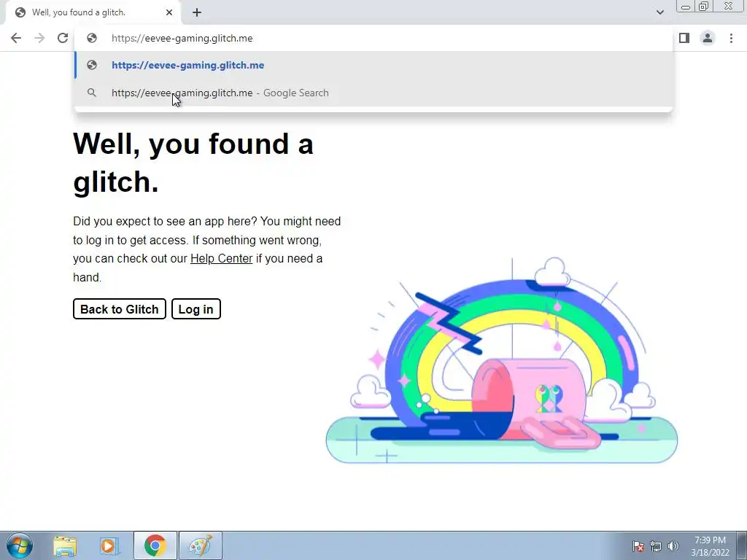The height and width of the screenshot is (560, 747).
Task: Open Windows Explorer from the taskbar
Action: pos(65,545)
